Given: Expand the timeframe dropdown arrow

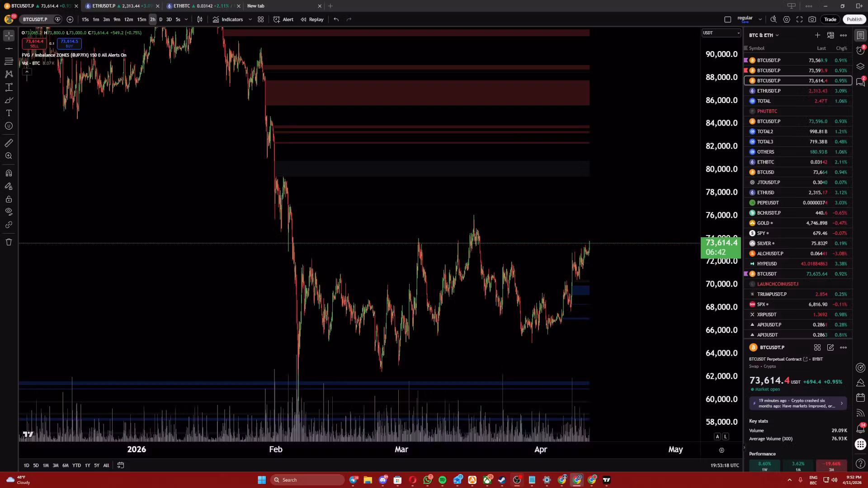Looking at the screenshot, I should pyautogui.click(x=186, y=19).
